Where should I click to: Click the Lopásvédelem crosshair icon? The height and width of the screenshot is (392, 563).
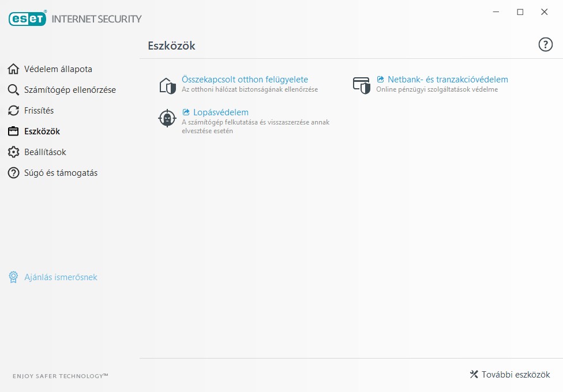[x=167, y=118]
